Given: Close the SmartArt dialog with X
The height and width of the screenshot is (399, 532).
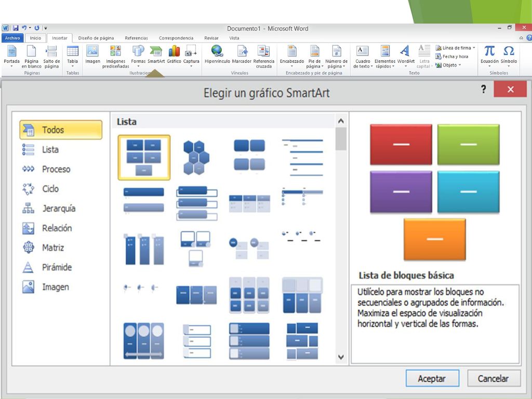Looking at the screenshot, I should pos(510,89).
